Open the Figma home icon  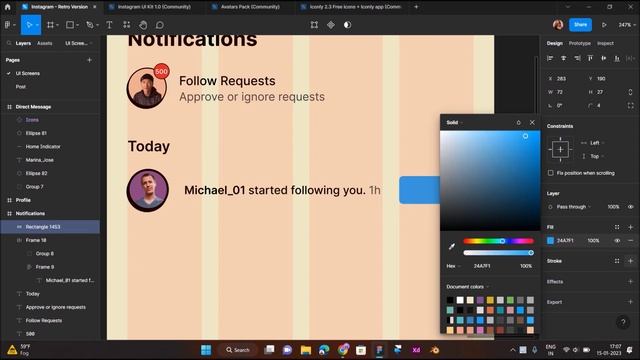7,7
